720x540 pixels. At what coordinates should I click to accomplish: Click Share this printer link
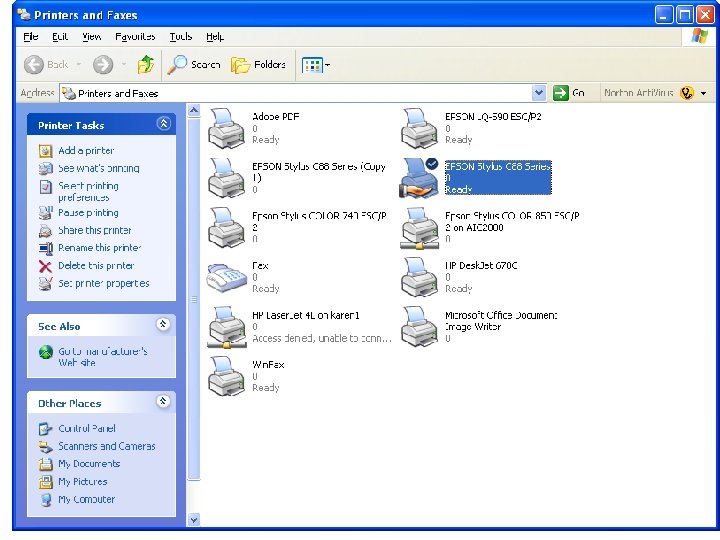pos(95,231)
